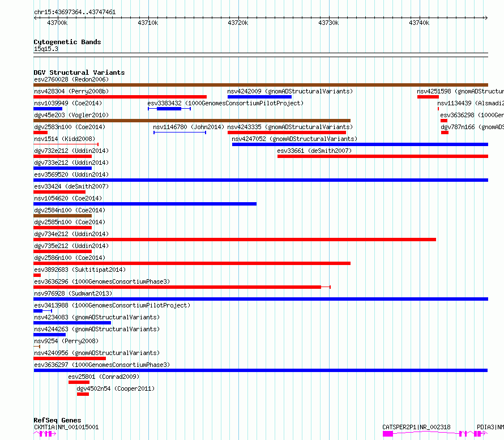504x440 pixels.
Task: Click the nsv4240956 gnomAD variant label
Action: [x=97, y=353]
